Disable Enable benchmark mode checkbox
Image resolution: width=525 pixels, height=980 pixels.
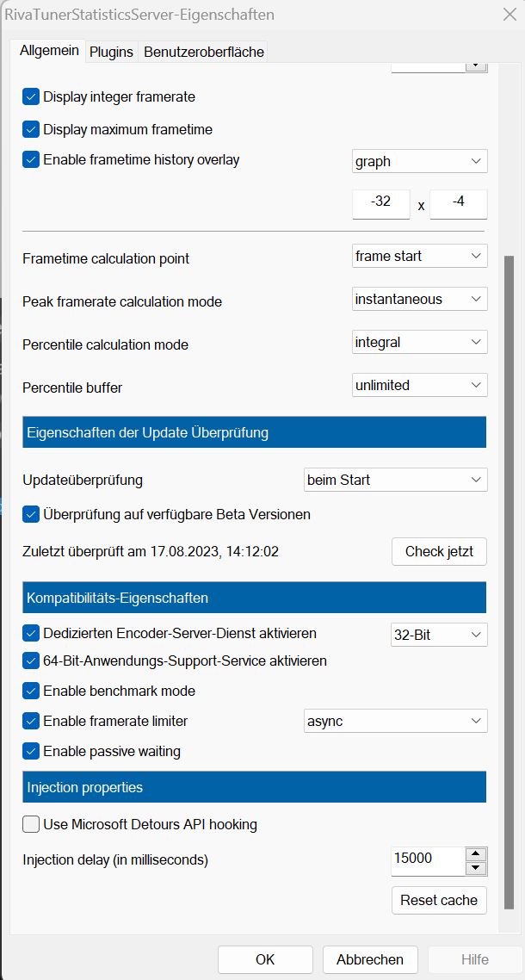tap(31, 691)
